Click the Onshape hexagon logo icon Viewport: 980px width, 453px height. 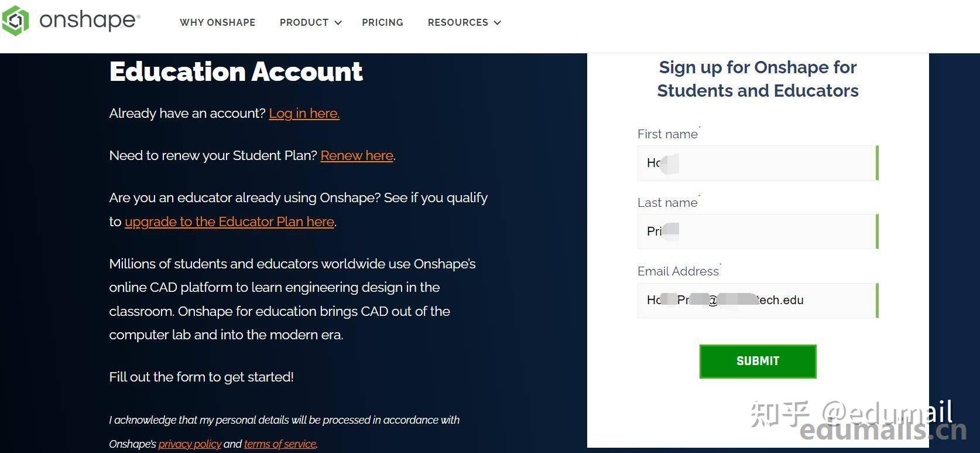coord(15,21)
